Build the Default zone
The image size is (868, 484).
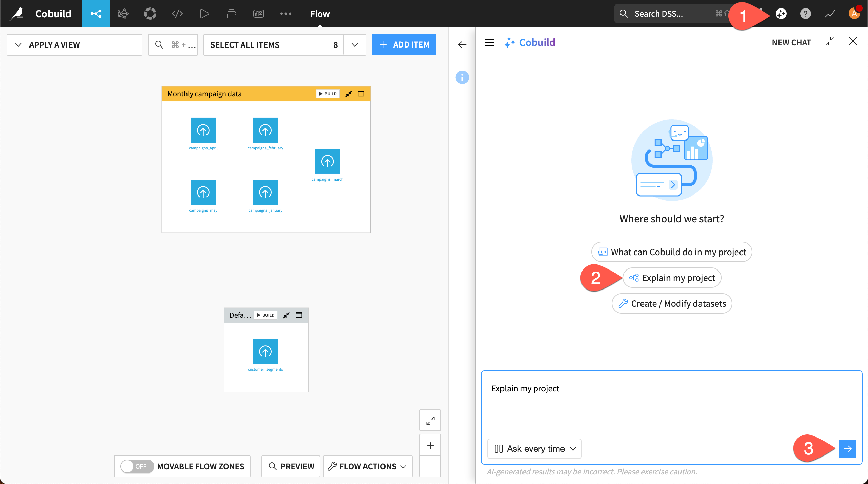(265, 315)
